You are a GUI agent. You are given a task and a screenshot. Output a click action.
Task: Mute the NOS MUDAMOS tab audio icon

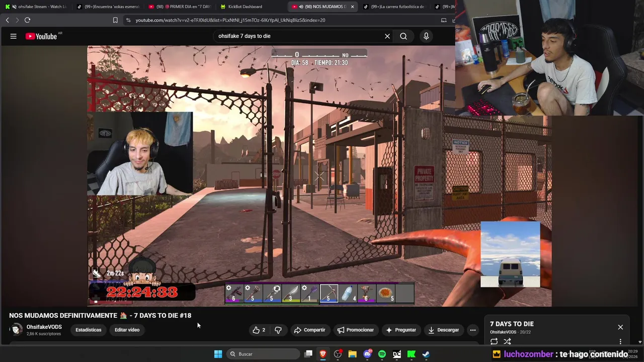[x=301, y=7]
